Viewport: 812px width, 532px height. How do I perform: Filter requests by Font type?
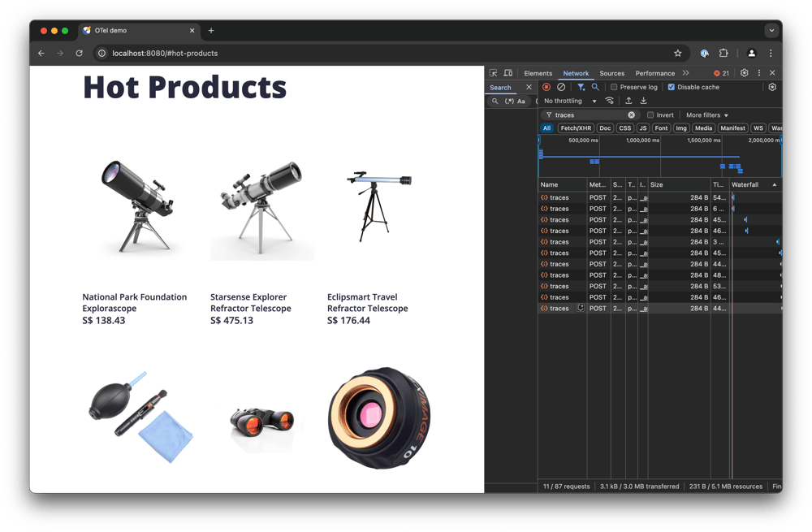[661, 128]
